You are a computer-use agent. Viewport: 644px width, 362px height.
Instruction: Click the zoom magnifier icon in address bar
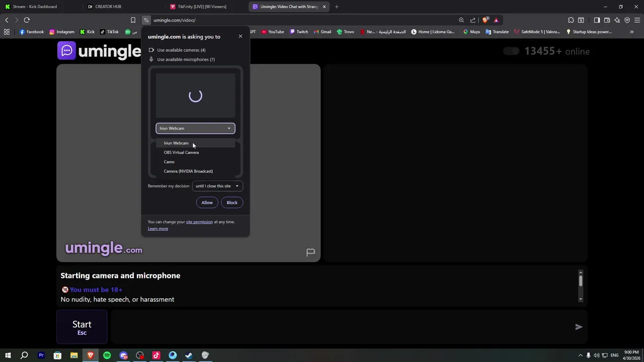(461, 20)
